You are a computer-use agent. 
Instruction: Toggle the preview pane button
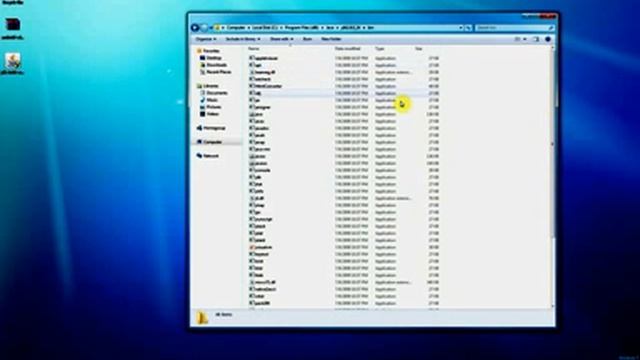coord(536,39)
